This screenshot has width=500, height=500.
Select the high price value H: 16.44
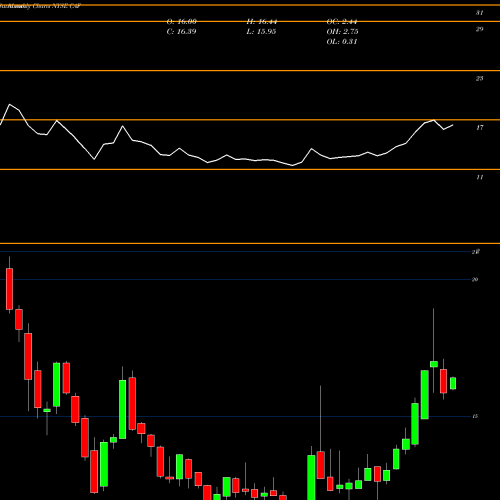(262, 22)
